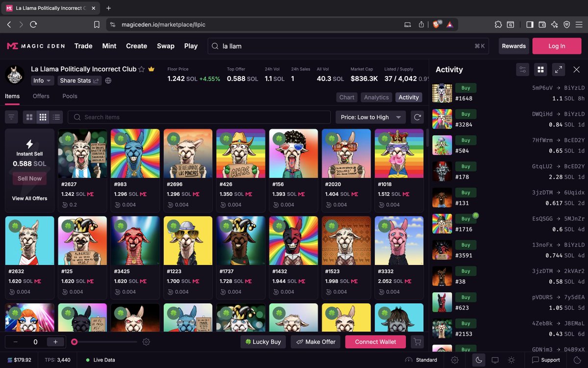Open the Info dropdown
This screenshot has width=588, height=368.
tap(42, 80)
